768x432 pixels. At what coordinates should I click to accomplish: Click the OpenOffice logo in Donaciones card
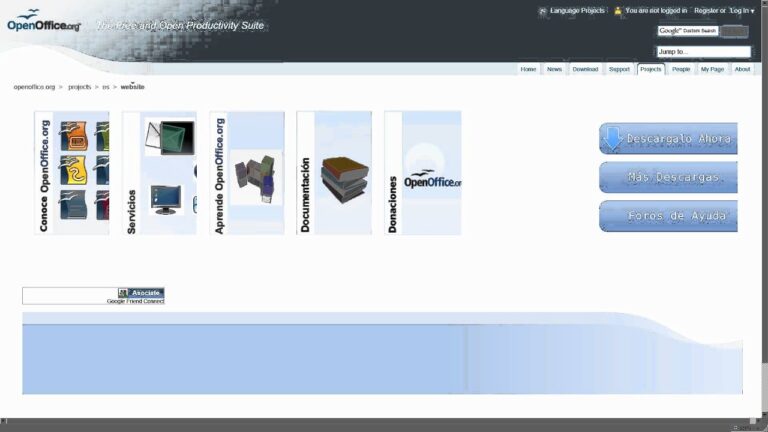[x=432, y=179]
